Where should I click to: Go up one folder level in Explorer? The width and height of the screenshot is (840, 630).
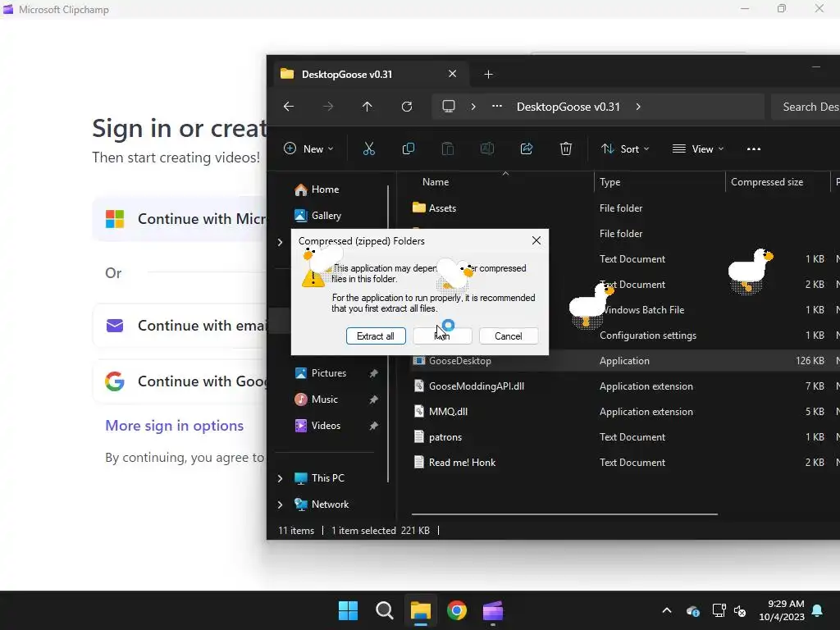[x=367, y=107]
